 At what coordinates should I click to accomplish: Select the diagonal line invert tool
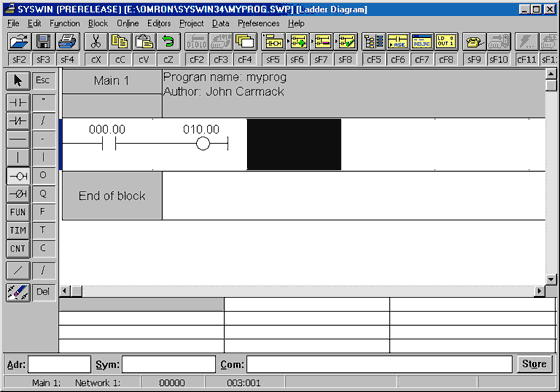point(18,271)
